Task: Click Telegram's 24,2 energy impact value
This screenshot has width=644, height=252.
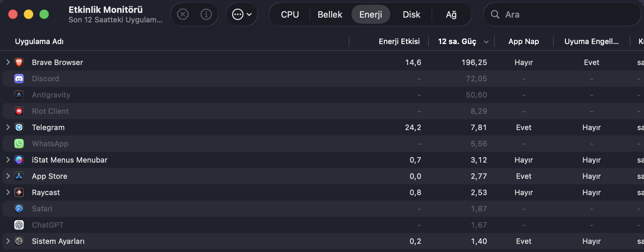Action: click(x=413, y=127)
